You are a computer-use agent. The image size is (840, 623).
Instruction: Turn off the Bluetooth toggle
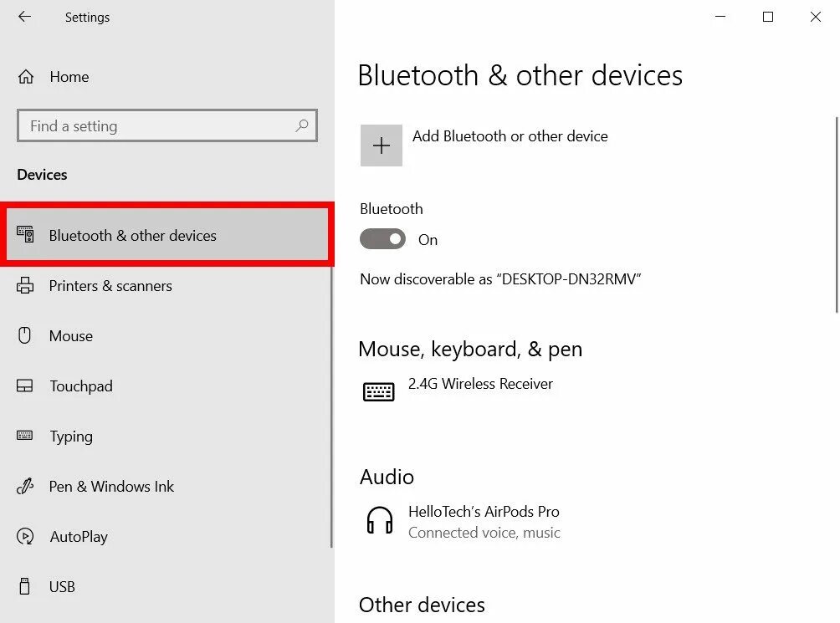[382, 239]
